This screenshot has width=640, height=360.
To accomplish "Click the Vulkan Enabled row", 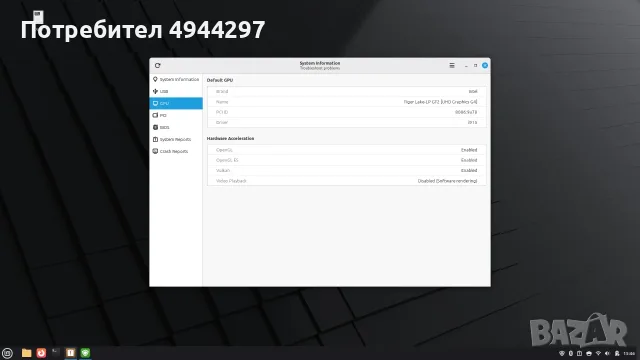I will point(347,170).
